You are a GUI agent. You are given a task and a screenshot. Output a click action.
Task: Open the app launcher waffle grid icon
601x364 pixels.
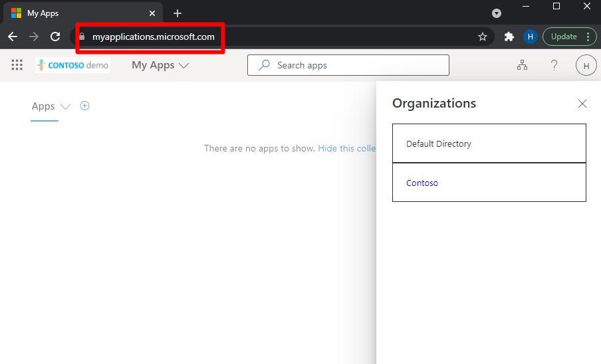pos(17,65)
